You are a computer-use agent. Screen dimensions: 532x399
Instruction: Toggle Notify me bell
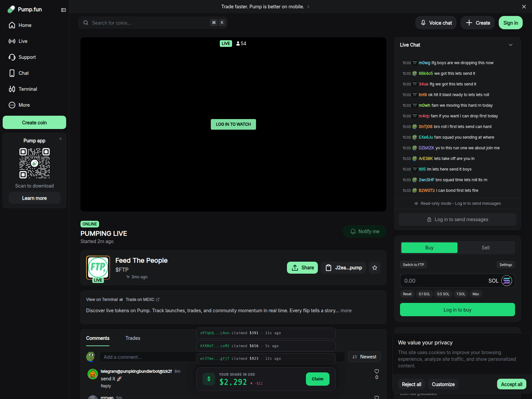point(365,231)
